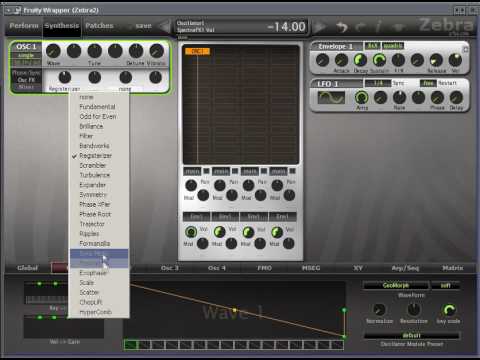Image resolution: width=480 pixels, height=360 pixels.
Task: Click the 'save' button in header
Action: pos(144,26)
